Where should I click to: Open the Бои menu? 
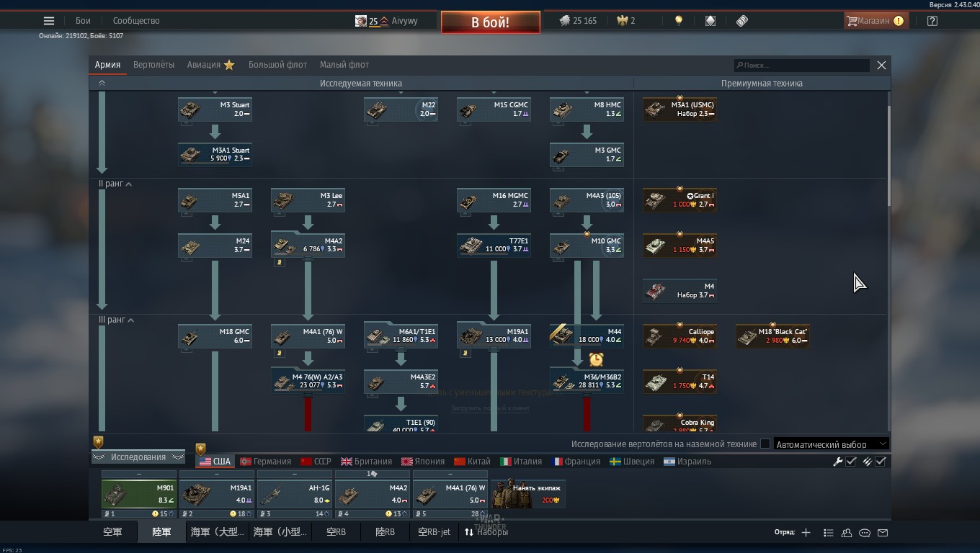[x=84, y=21]
